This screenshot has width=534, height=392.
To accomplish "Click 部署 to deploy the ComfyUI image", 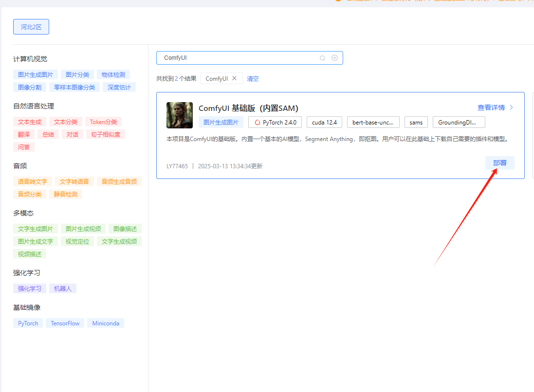I will (x=499, y=163).
